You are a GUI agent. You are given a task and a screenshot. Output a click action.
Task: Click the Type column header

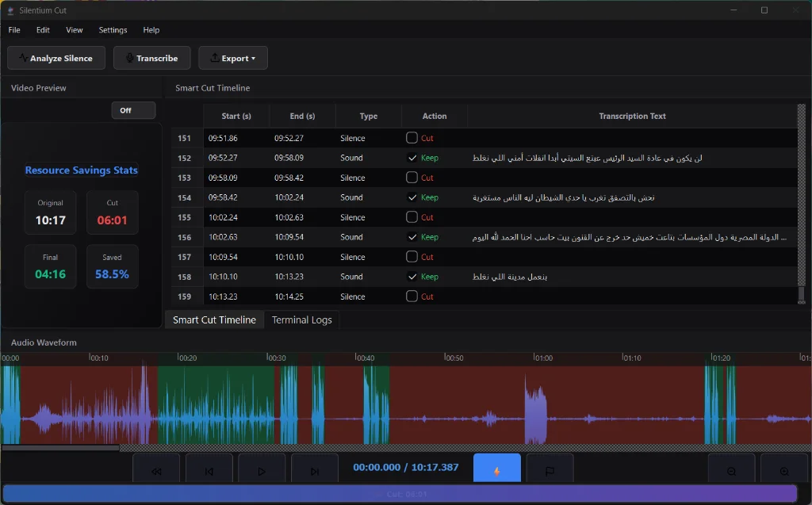click(x=368, y=116)
